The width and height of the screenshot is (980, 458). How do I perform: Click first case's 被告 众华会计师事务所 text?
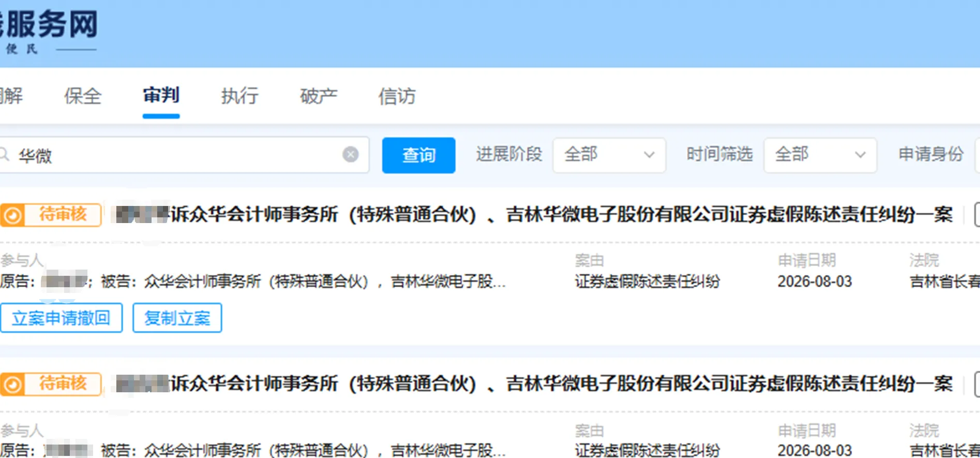pyautogui.click(x=303, y=282)
